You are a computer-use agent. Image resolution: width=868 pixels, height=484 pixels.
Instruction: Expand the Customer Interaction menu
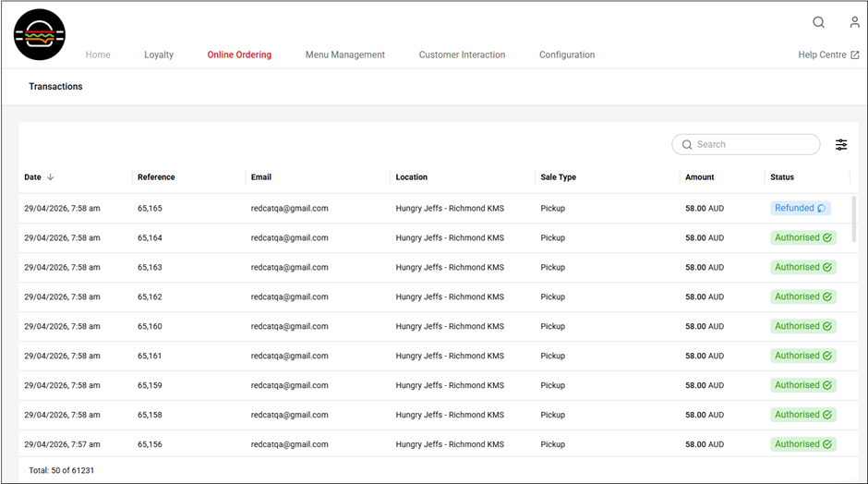[462, 55]
